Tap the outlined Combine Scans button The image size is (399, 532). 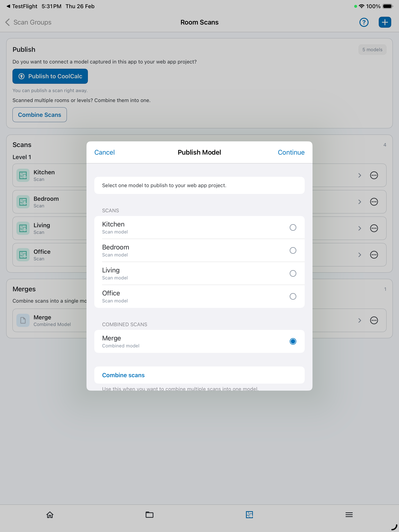tap(40, 115)
